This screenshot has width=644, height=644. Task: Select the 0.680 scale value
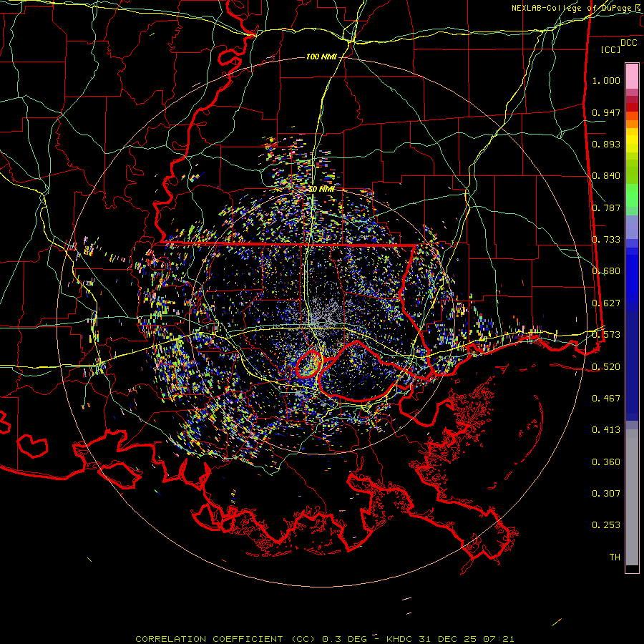[606, 271]
